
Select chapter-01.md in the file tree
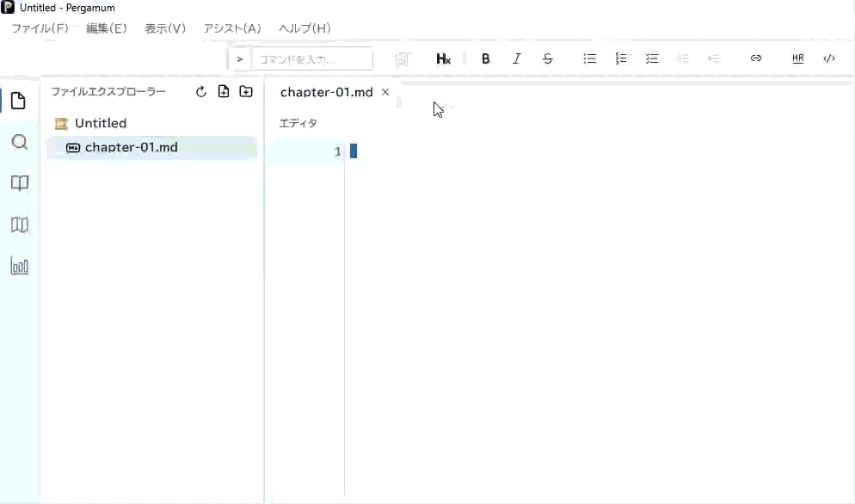tap(152, 147)
